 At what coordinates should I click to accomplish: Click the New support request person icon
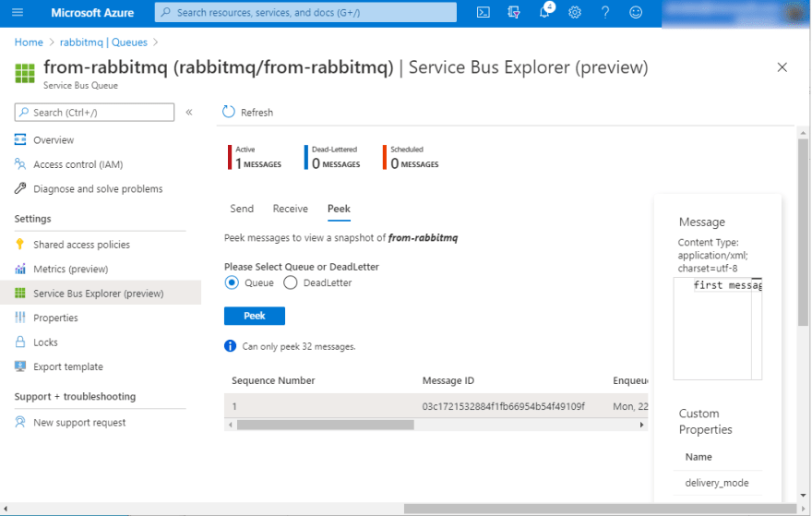coord(20,422)
